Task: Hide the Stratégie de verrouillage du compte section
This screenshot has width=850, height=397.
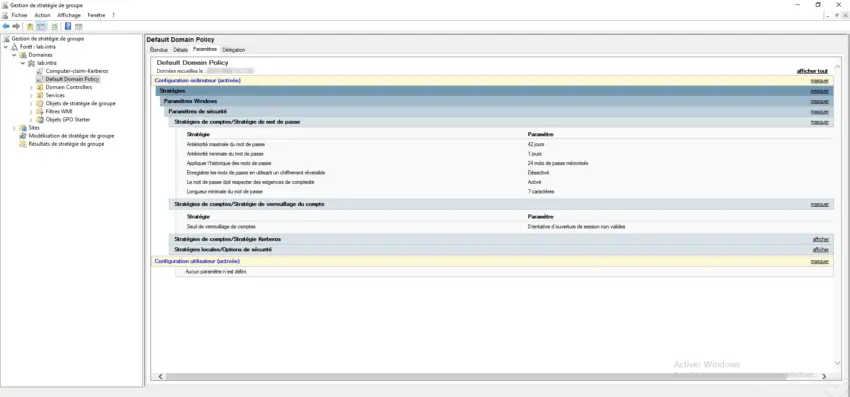Action: tap(819, 204)
